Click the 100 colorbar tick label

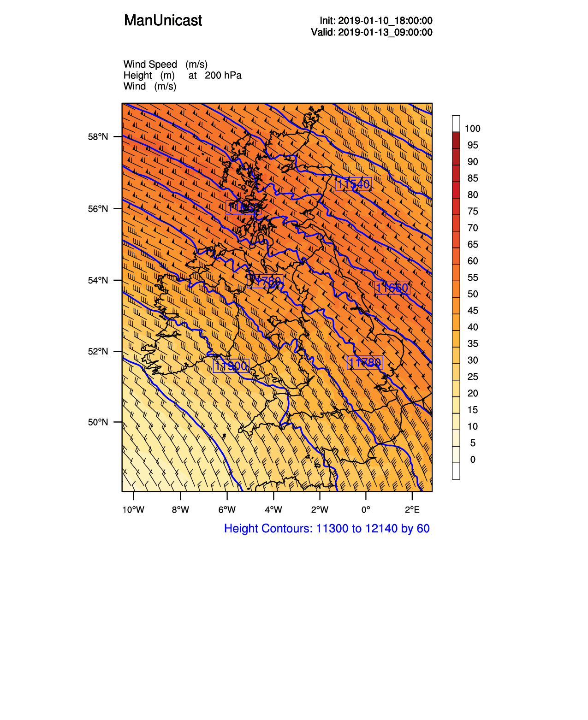[x=473, y=129]
